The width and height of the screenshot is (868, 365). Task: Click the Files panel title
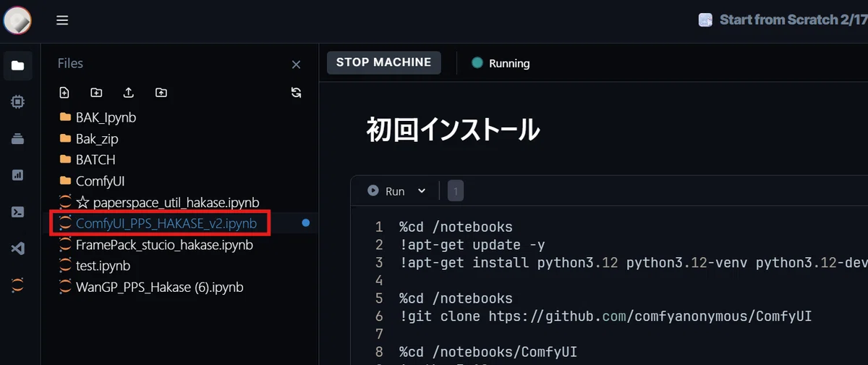click(x=70, y=64)
